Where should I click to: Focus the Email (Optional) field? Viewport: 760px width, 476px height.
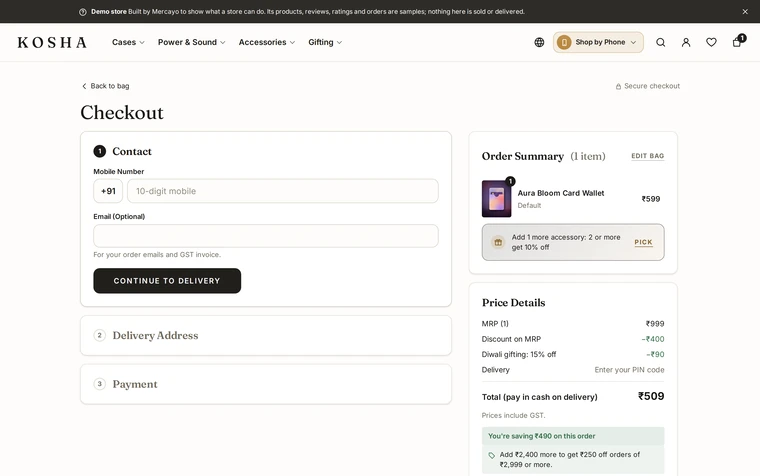pos(266,236)
